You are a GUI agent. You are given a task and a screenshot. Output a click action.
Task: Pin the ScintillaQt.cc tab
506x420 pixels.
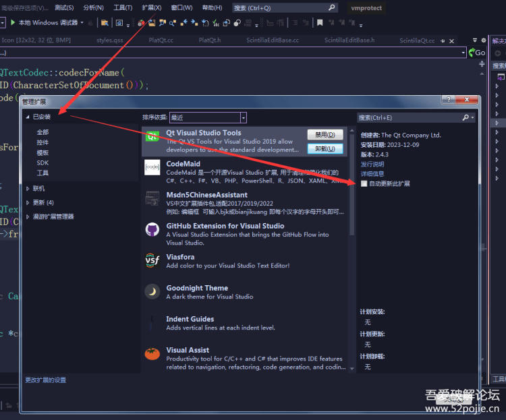[443, 41]
